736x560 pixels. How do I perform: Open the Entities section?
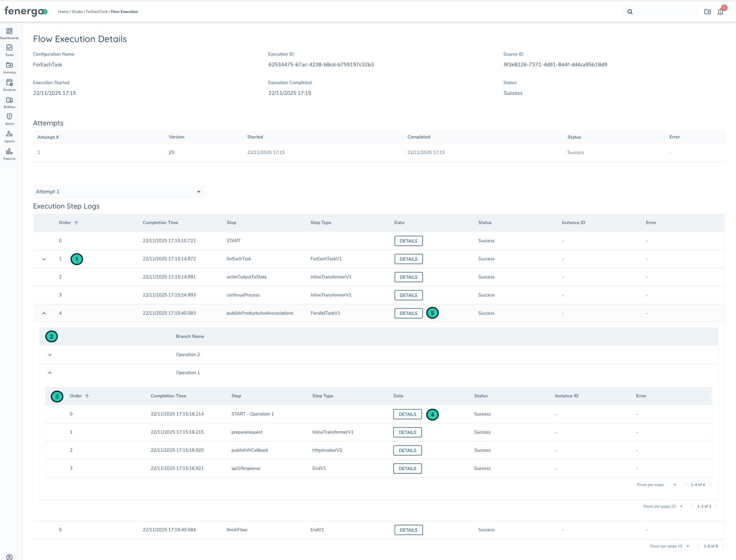click(9, 102)
